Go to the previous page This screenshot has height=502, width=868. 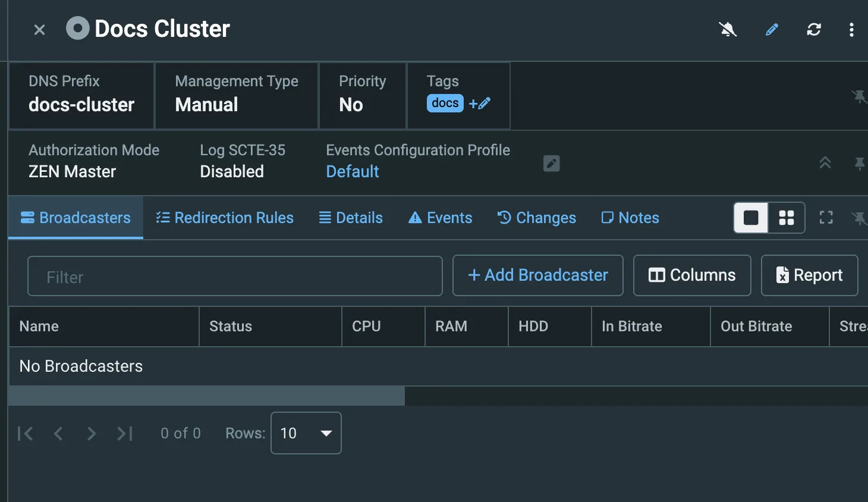(58, 434)
